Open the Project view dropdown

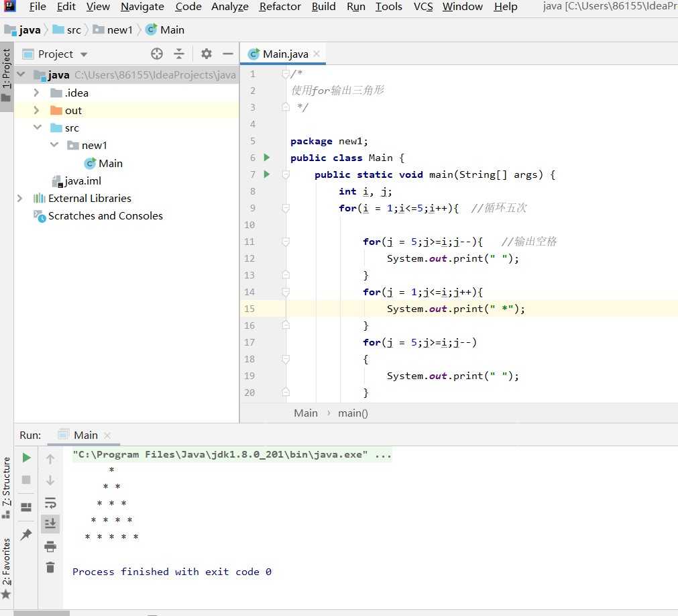(x=84, y=54)
